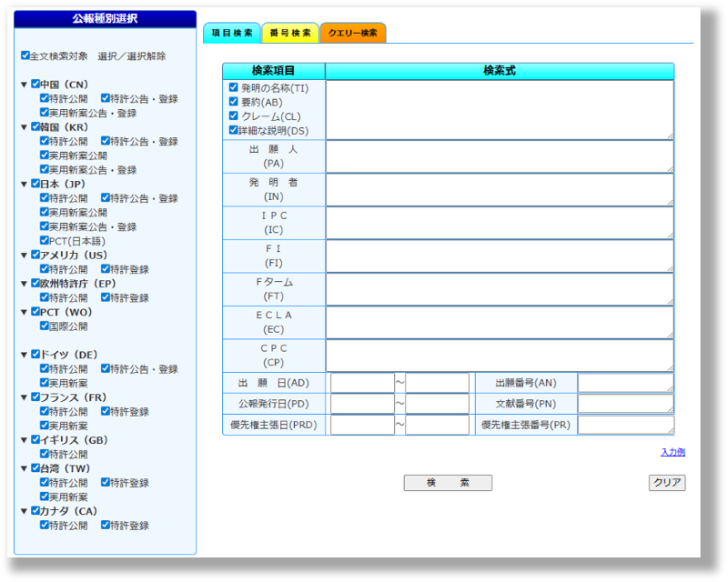Image resolution: width=728 pixels, height=582 pixels.
Task: Open the クエリー検索 tab
Action: (352, 34)
